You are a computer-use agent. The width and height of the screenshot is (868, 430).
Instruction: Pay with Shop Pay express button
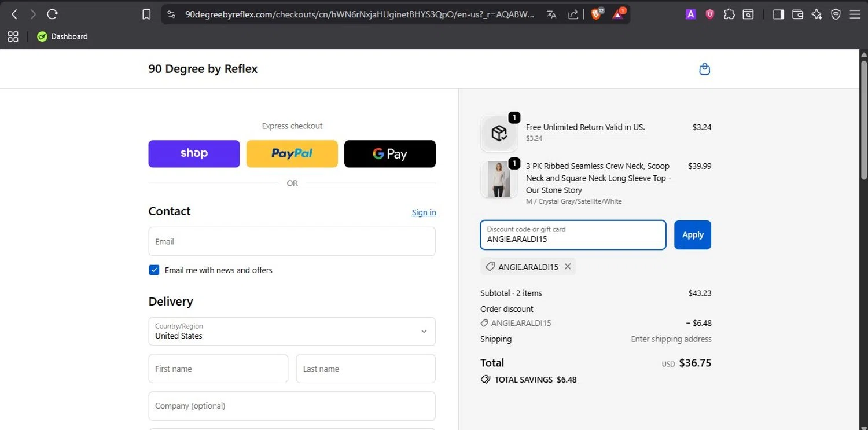pyautogui.click(x=194, y=153)
